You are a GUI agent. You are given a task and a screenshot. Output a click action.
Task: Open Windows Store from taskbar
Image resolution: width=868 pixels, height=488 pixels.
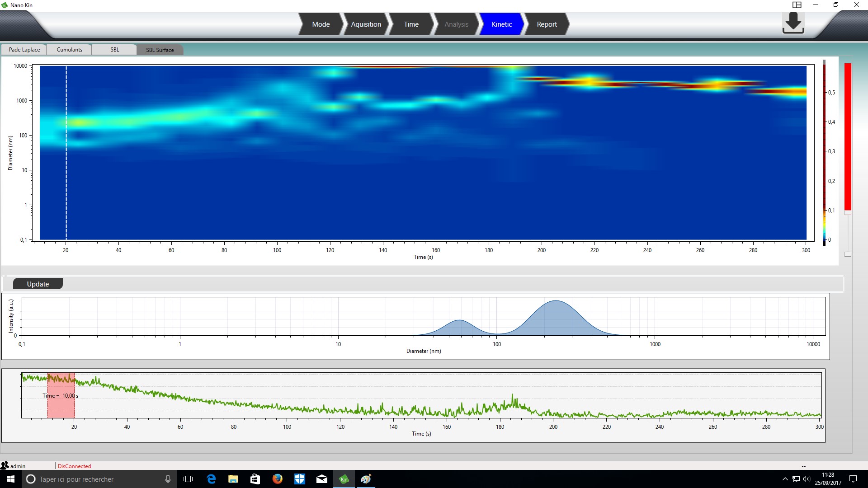(x=255, y=479)
